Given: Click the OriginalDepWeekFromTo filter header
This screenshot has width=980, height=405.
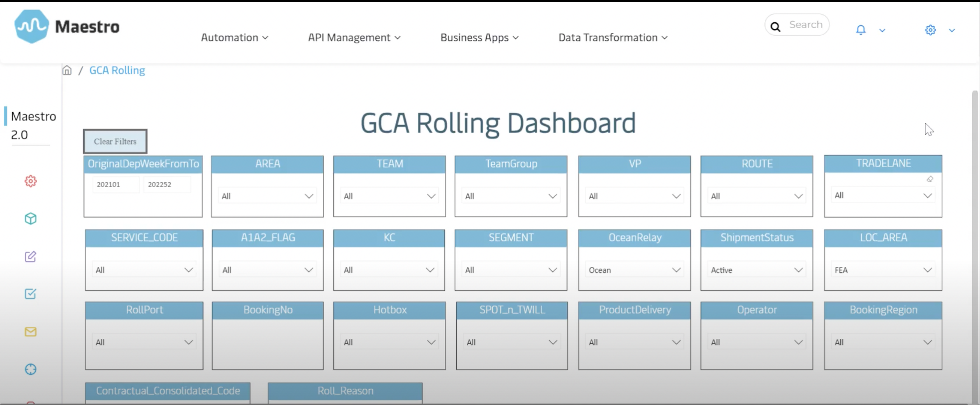Looking at the screenshot, I should (x=143, y=164).
